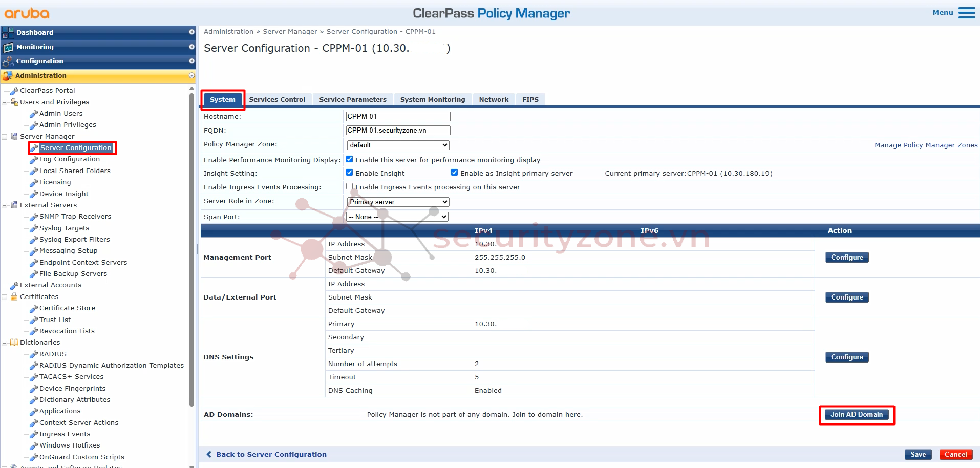Go Back to Server Configuration link

coord(271,454)
